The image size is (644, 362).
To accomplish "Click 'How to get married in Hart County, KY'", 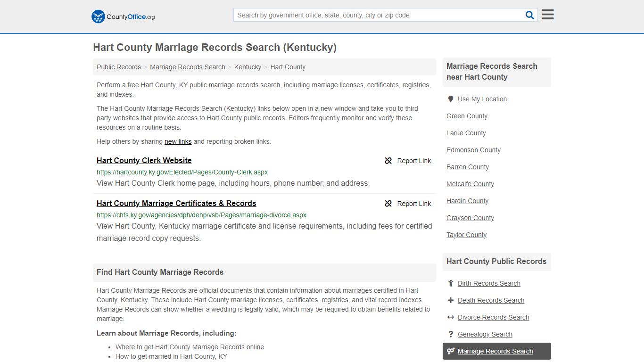I will pos(171,356).
